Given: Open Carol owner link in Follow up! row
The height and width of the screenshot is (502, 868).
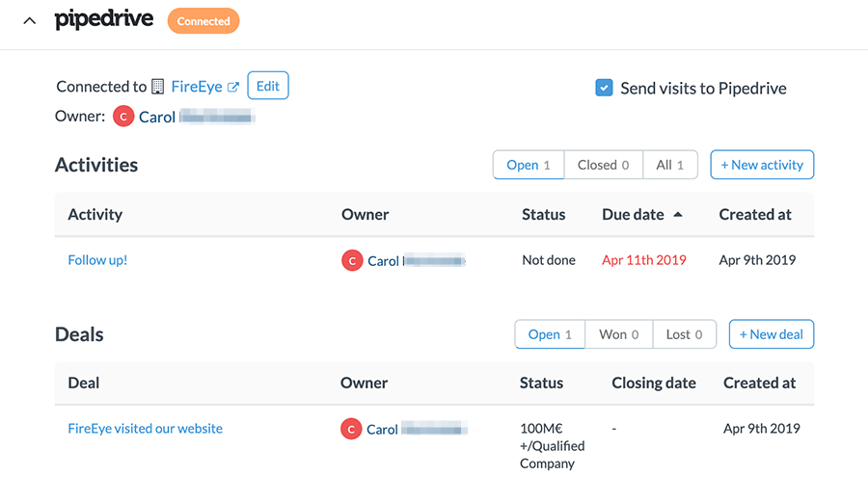Looking at the screenshot, I should (x=417, y=261).
